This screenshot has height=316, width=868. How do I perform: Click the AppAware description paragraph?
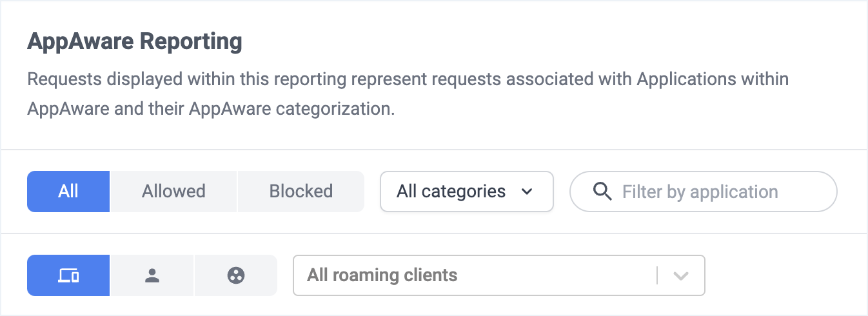[408, 94]
